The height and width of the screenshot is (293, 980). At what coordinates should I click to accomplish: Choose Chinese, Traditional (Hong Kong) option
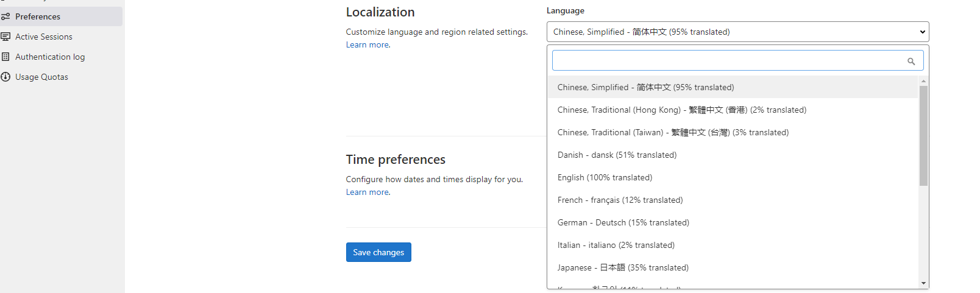[681, 110]
